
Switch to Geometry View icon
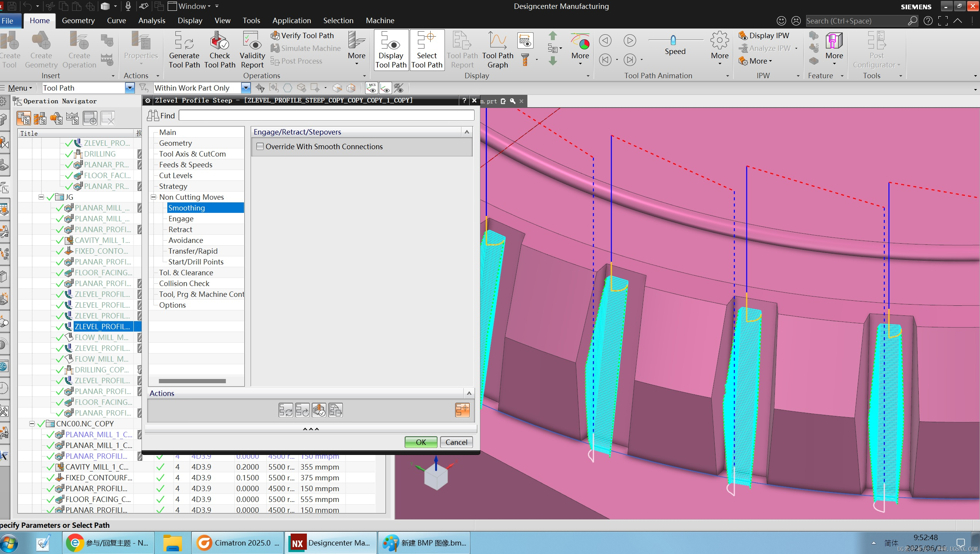(x=56, y=118)
